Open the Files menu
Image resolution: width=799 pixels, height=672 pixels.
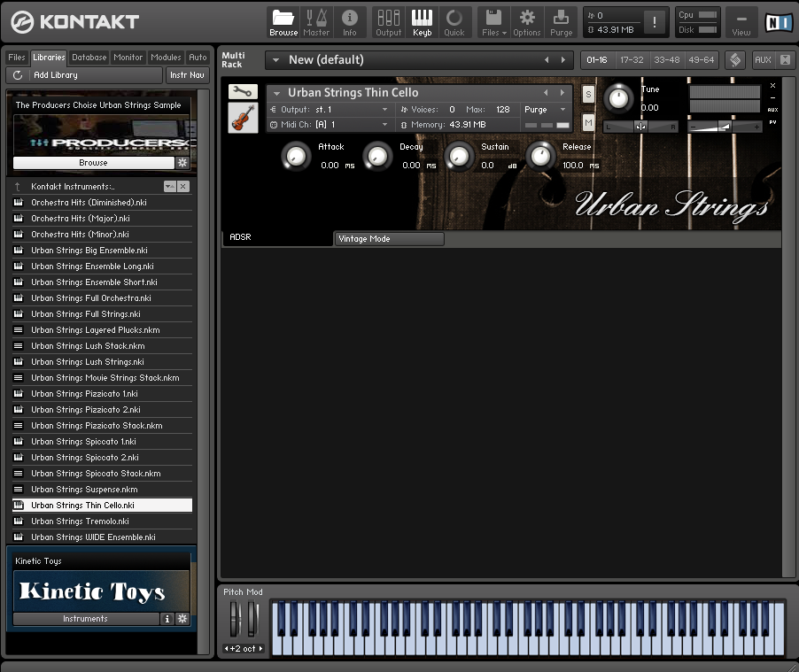pyautogui.click(x=493, y=23)
